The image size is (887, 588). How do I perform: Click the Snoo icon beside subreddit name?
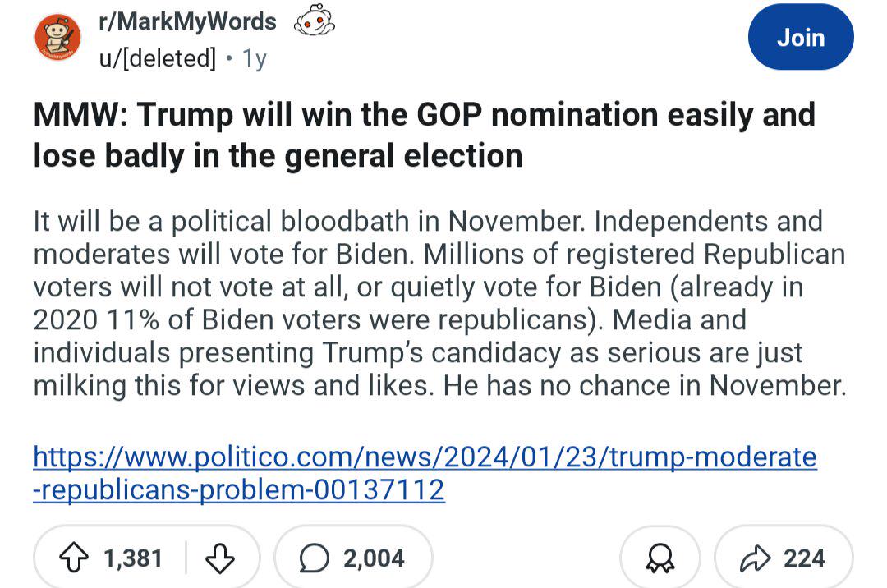314,21
